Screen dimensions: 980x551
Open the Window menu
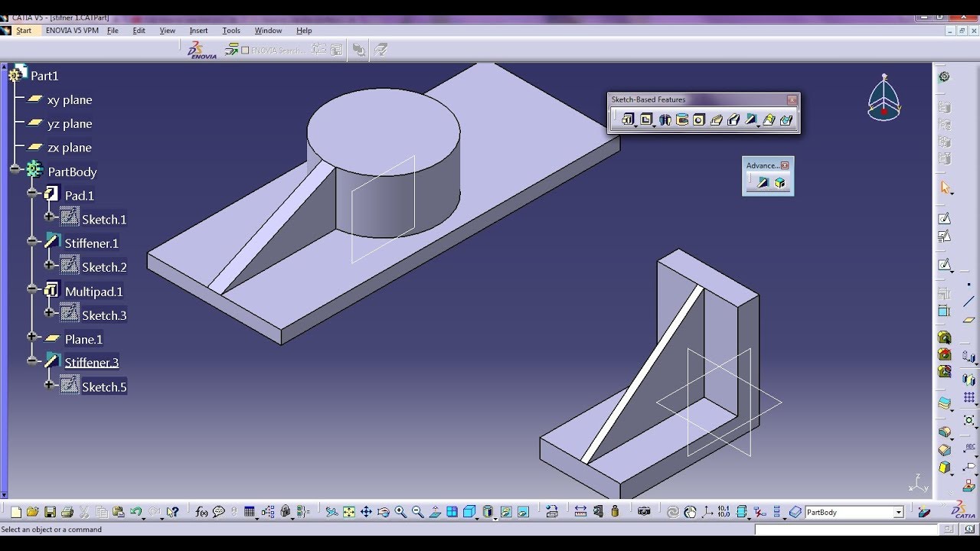268,31
